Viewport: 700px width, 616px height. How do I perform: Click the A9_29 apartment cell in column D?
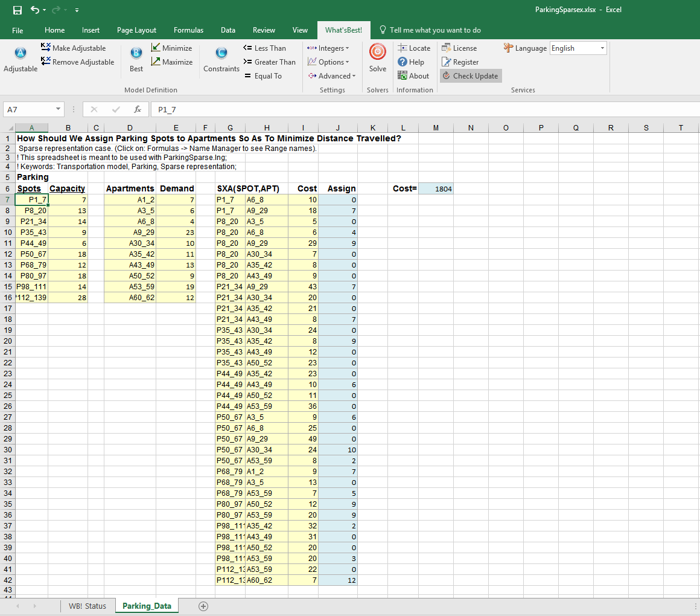130,233
